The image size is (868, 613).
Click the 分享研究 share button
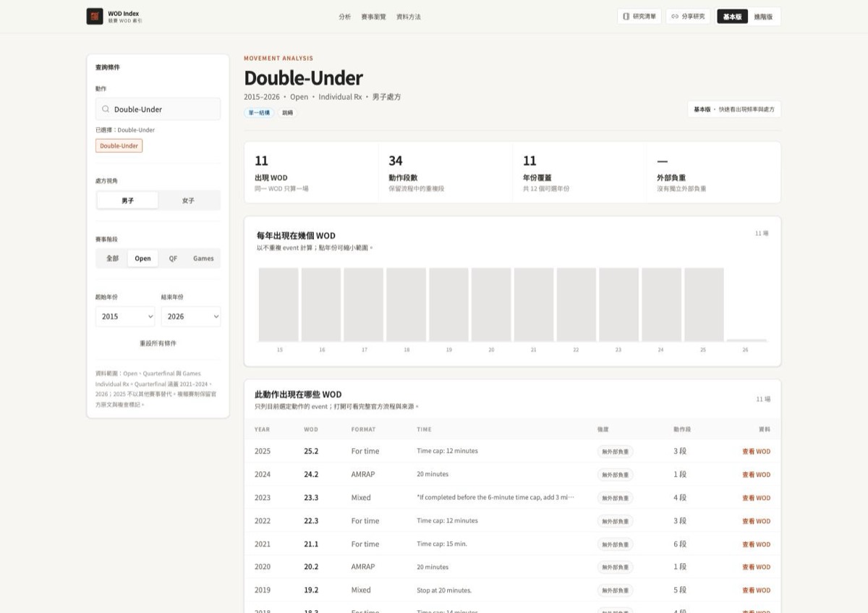pyautogui.click(x=689, y=17)
